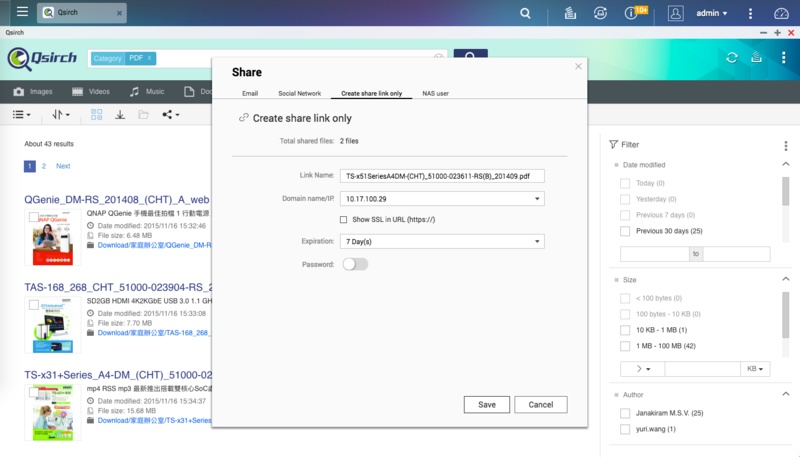Viewport: 800px width, 457px height.
Task: Remove the PDF category tag
Action: pyautogui.click(x=149, y=58)
